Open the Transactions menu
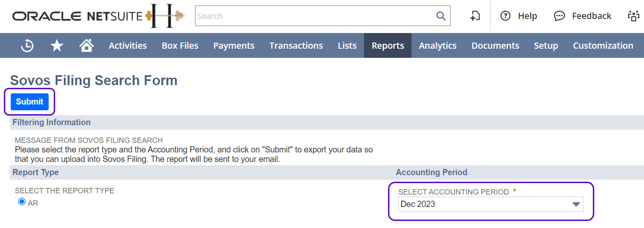This screenshot has height=228, width=644. (296, 46)
